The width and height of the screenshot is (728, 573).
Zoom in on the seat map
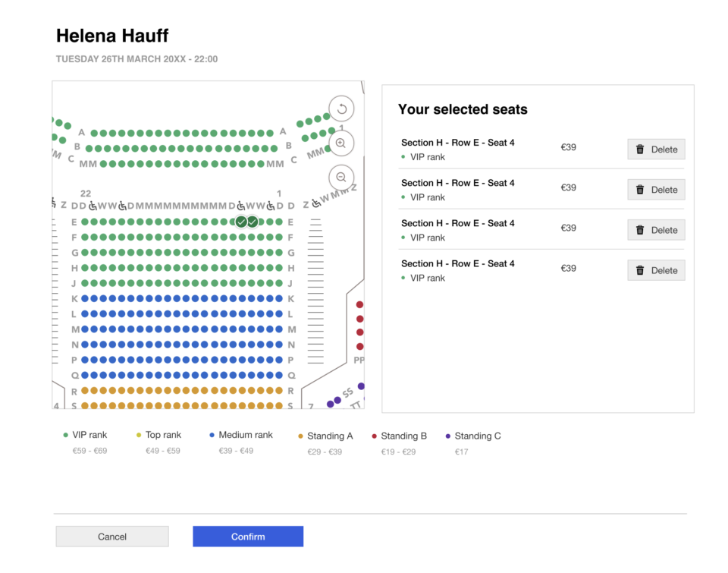pos(341,143)
